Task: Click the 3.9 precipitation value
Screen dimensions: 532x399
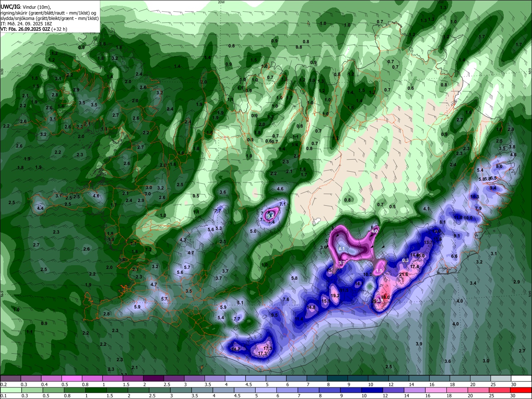Action: tap(419, 344)
